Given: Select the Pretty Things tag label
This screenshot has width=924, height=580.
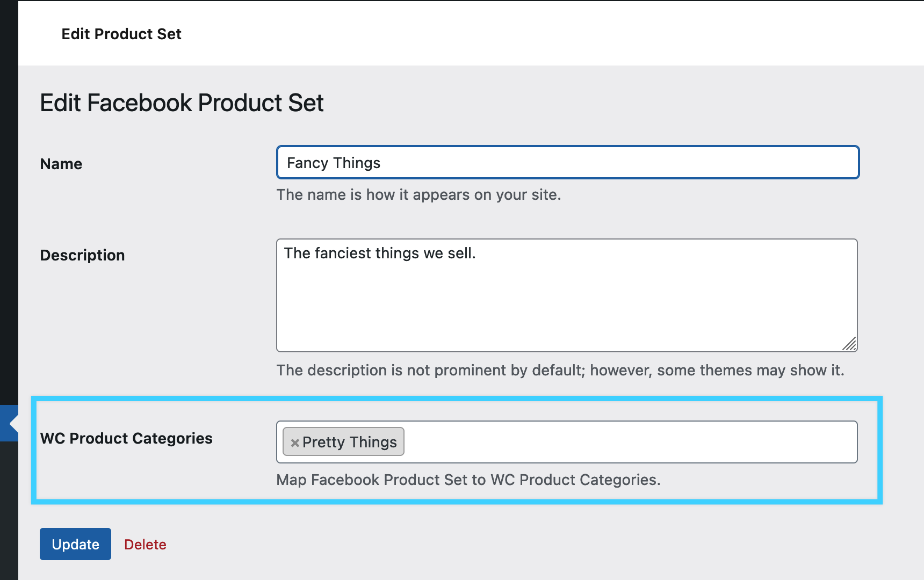Looking at the screenshot, I should (349, 442).
